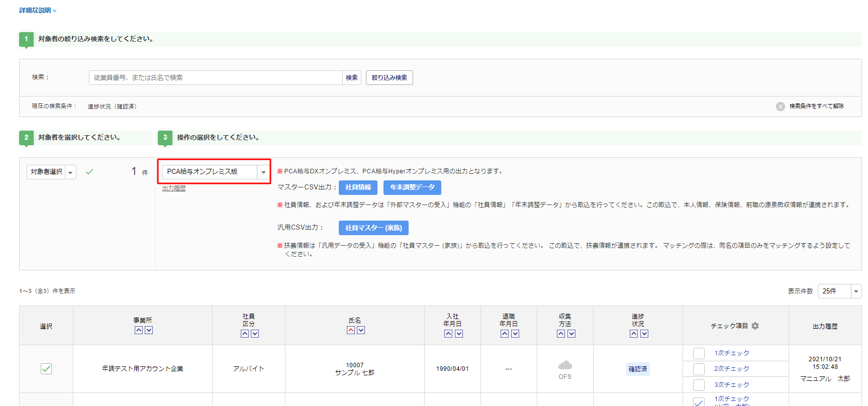The width and height of the screenshot is (868, 406).
Task: Sort 事業所 column descending arrow
Action: pyautogui.click(x=149, y=330)
